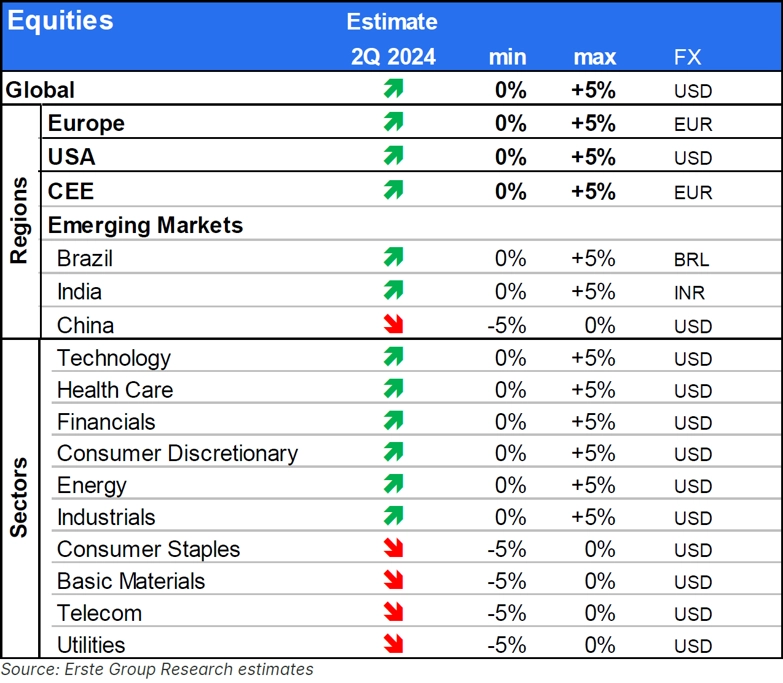Select the FX column header
Image resolution: width=783 pixels, height=683 pixels.
(687, 57)
